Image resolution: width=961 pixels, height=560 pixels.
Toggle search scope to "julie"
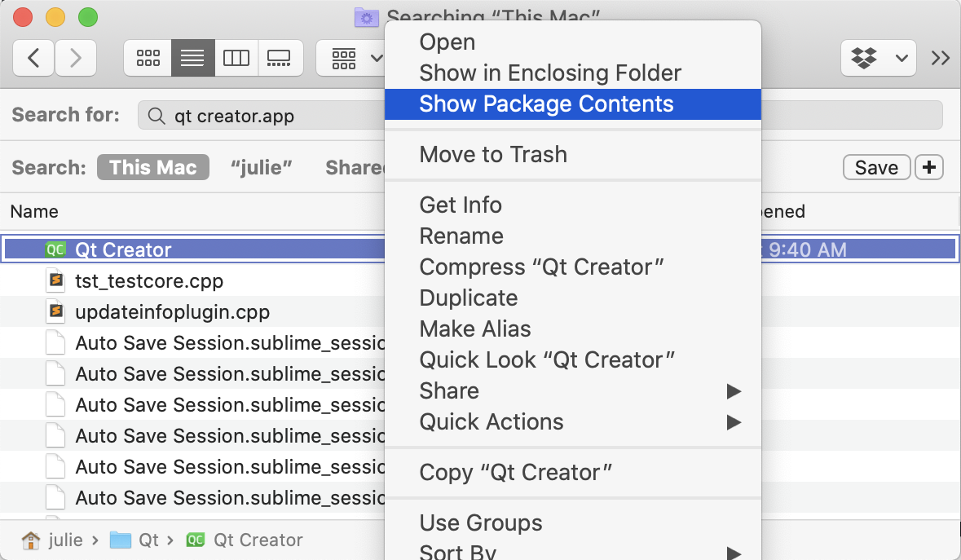262,167
